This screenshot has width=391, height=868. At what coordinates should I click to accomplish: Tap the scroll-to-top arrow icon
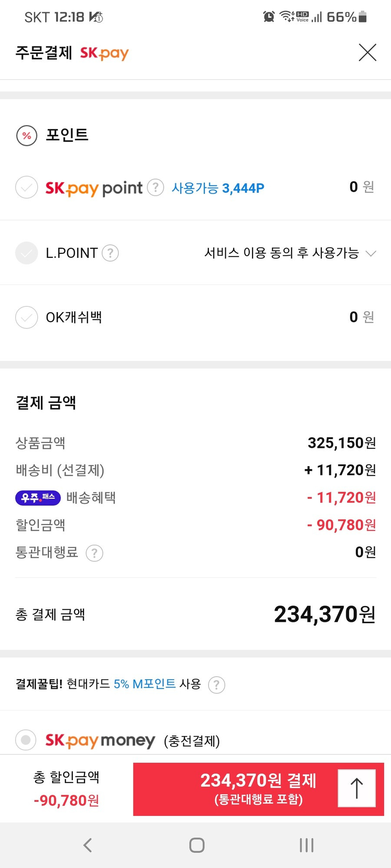pos(357,788)
